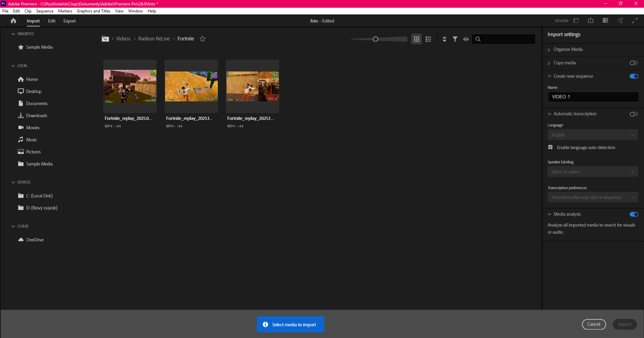
Task: Open the sort order options
Action: coord(444,39)
